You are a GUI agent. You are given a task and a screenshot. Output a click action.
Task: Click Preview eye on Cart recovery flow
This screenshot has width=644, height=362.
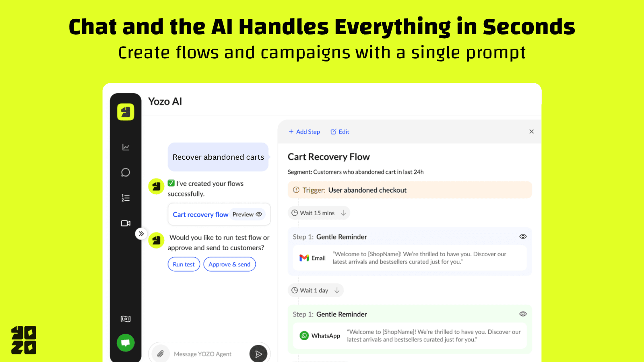(248, 214)
